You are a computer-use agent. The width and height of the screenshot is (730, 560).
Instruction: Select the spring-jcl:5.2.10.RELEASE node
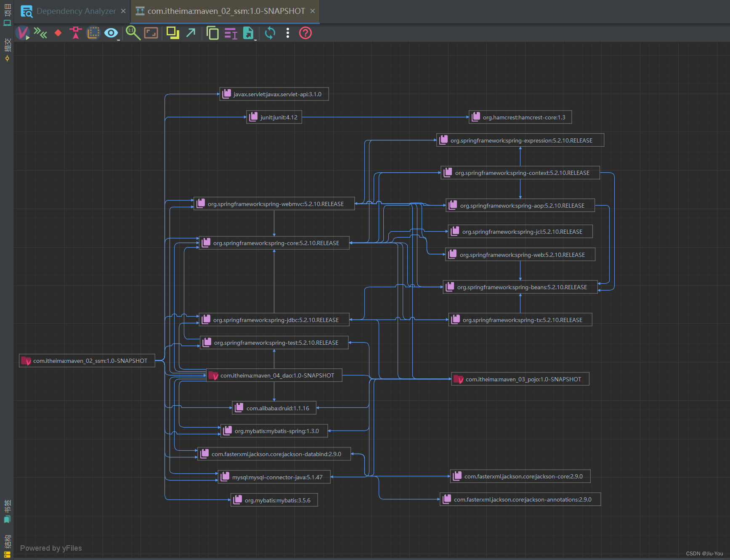[x=520, y=232]
